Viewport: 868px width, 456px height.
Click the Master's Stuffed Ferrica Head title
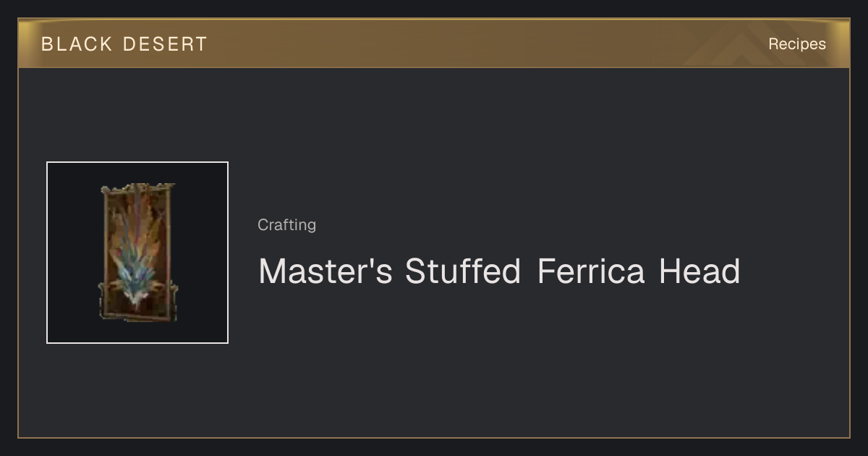coord(499,271)
